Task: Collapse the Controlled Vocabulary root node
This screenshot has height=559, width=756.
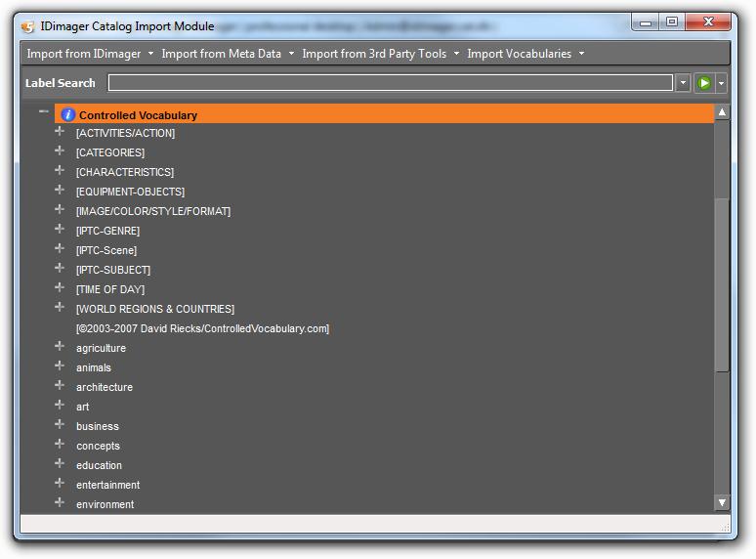Action: pyautogui.click(x=43, y=112)
